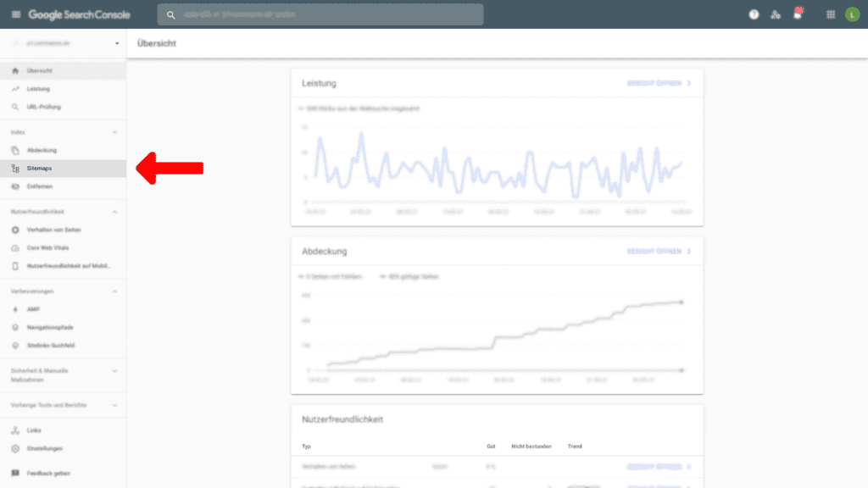Image resolution: width=868 pixels, height=488 pixels.
Task: Click the 'Typ' column header
Action: click(306, 446)
